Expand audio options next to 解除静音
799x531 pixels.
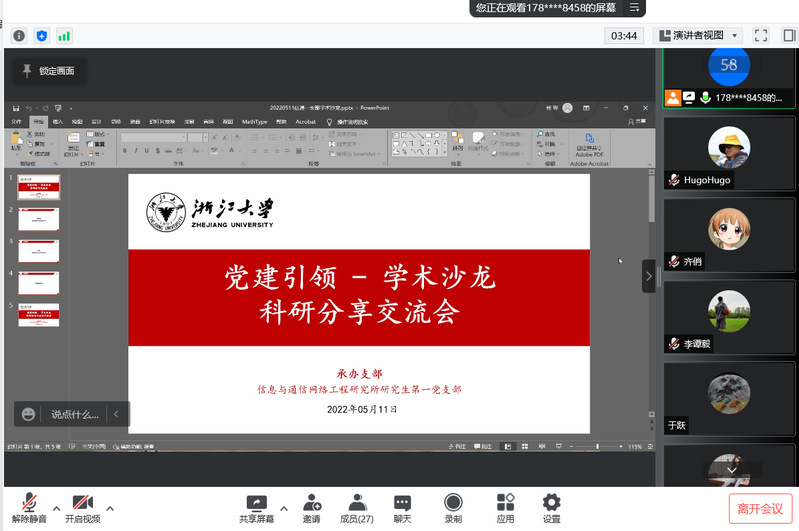57,508
